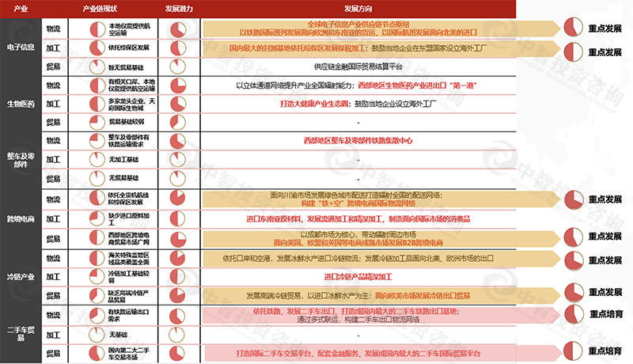The width and height of the screenshot is (633, 364).
Task: Select the 跨境电商 industry cell
Action: click(21, 219)
